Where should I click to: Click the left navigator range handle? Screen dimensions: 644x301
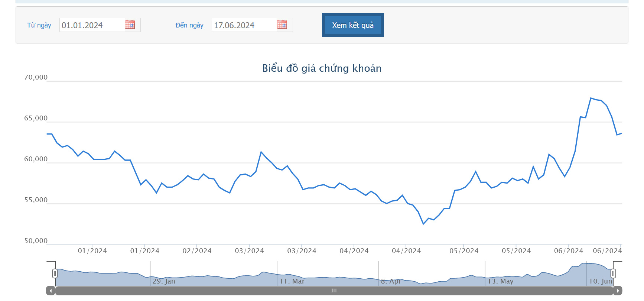tap(55, 274)
